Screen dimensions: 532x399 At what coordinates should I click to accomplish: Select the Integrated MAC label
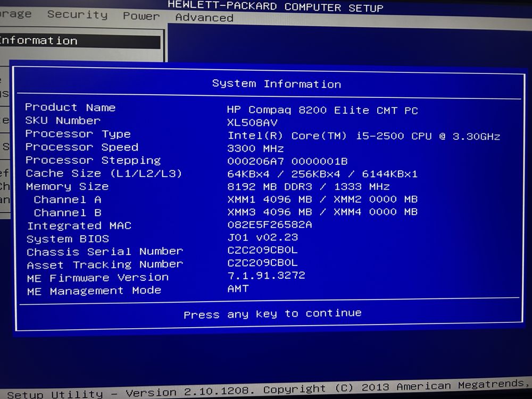(x=79, y=226)
